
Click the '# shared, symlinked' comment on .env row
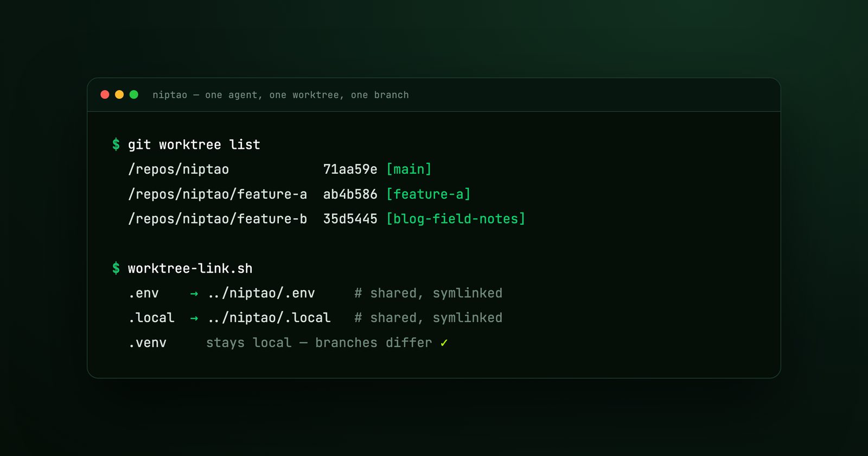(429, 293)
